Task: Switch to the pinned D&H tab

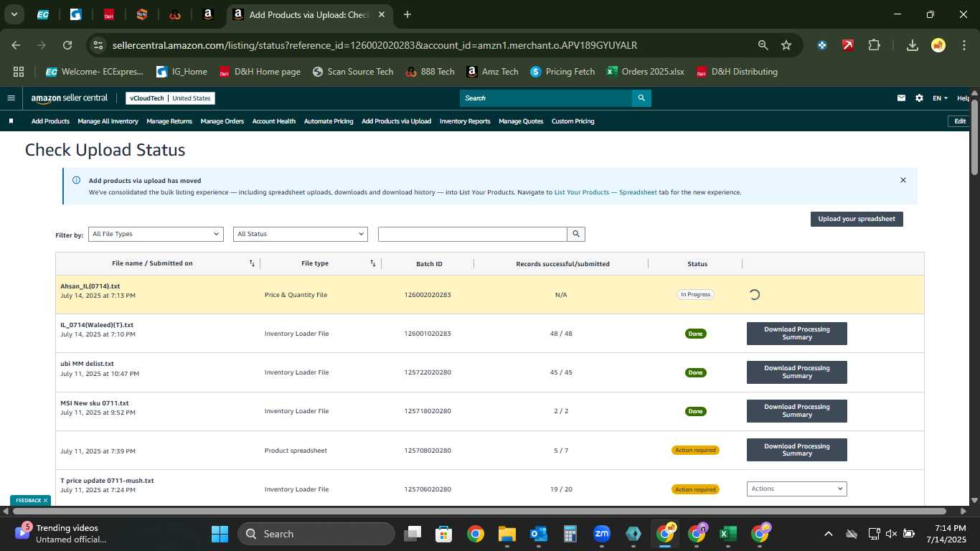Action: (x=109, y=14)
